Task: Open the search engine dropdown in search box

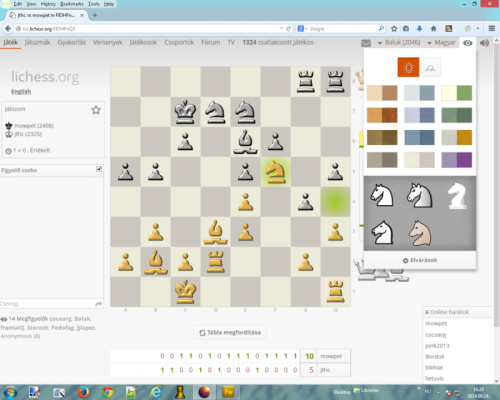Action: [x=302, y=29]
